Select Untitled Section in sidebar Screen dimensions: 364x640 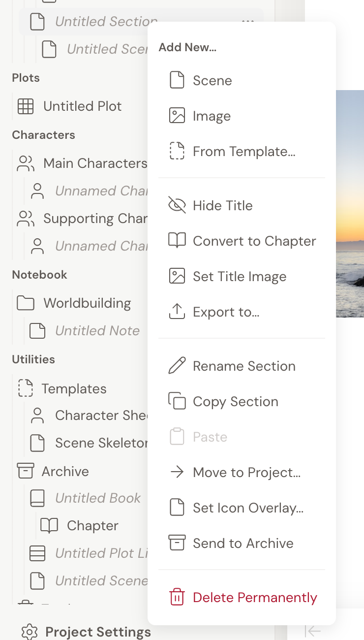point(106,22)
